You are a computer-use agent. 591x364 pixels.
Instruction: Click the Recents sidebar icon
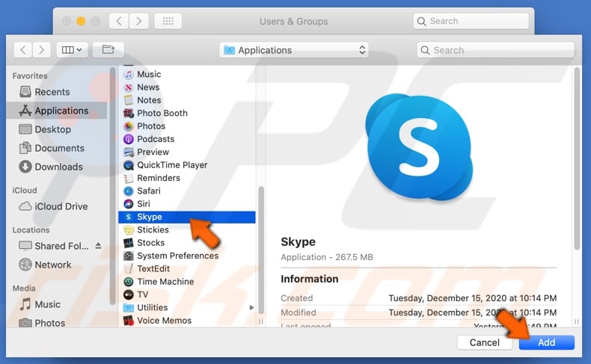[x=25, y=92]
